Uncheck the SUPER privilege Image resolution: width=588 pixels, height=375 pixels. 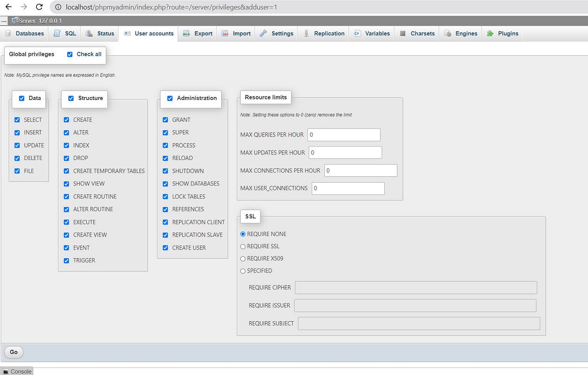(165, 133)
